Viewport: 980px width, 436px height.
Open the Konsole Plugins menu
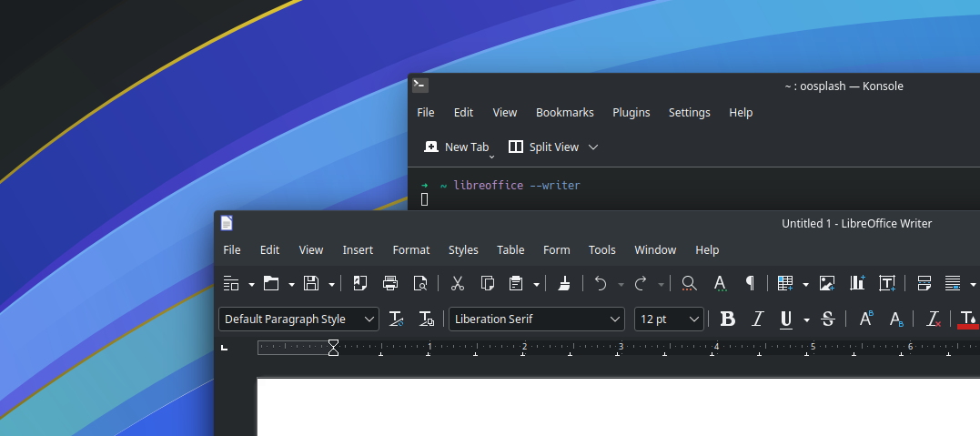[631, 113]
